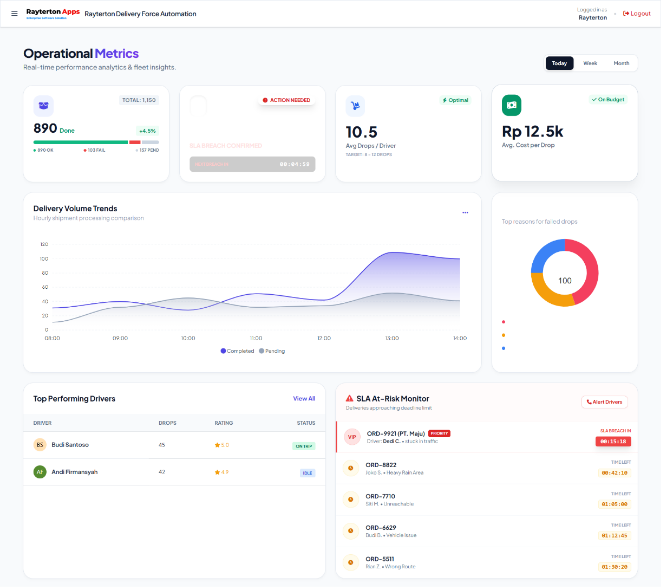Click the VIP badge for order ORD-9921
The image size is (662, 587).
[x=351, y=437]
